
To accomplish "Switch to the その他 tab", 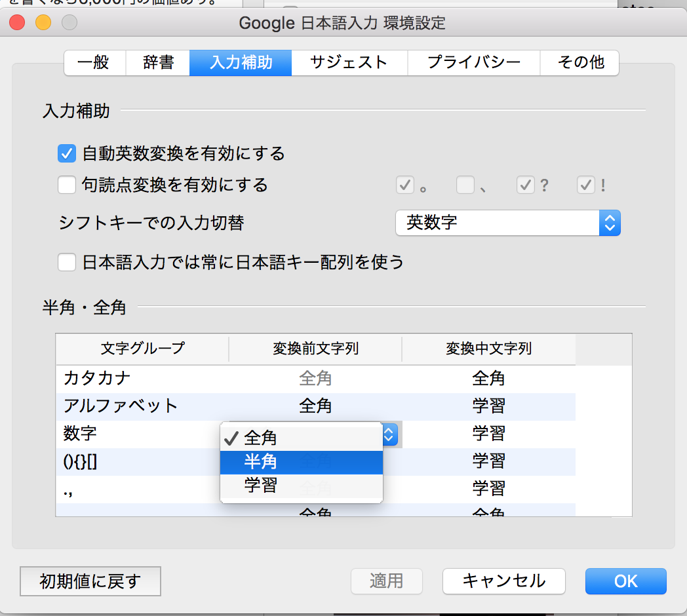I will (579, 63).
